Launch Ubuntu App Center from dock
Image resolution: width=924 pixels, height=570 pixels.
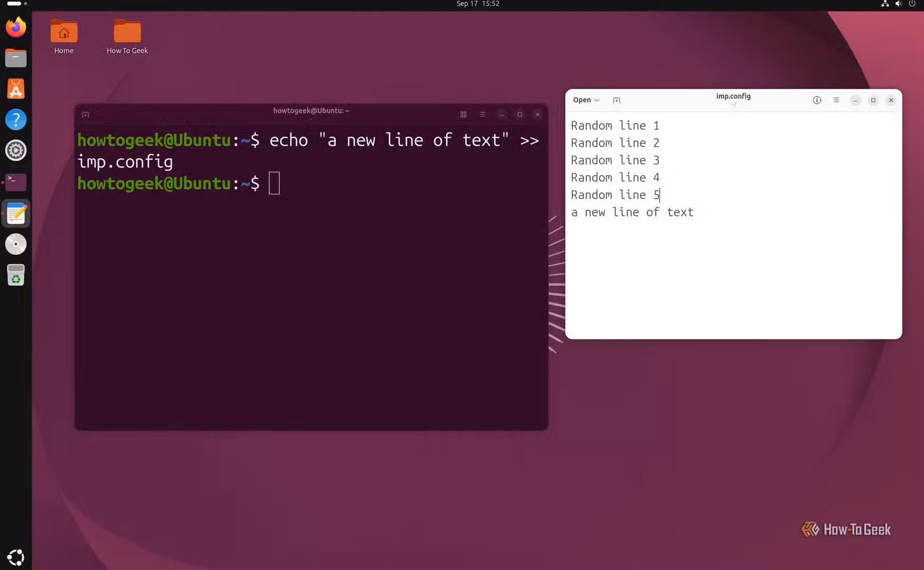pyautogui.click(x=16, y=89)
